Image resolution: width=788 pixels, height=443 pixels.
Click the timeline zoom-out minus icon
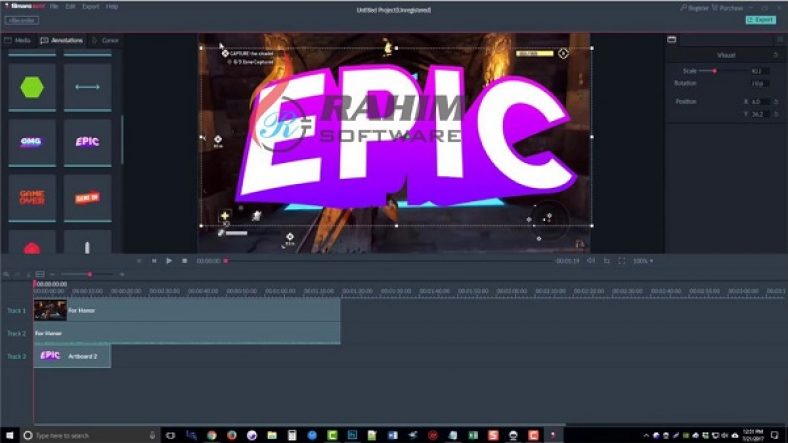point(52,274)
